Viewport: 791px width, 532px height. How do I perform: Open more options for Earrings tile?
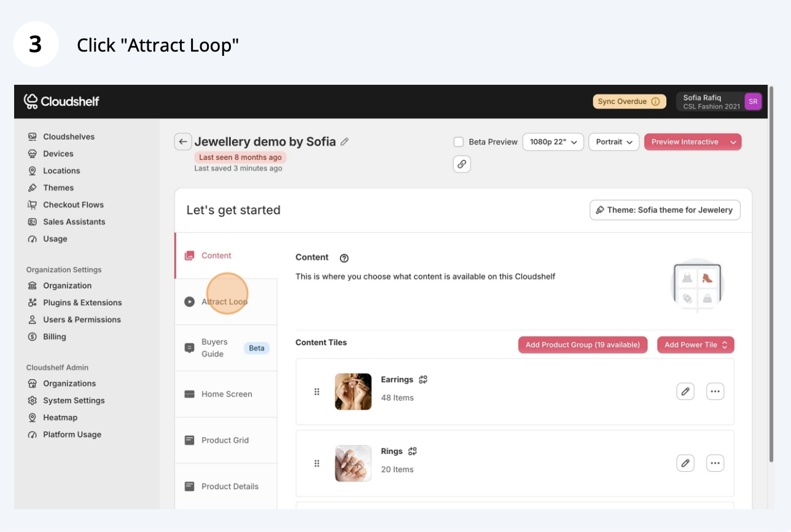coord(715,391)
